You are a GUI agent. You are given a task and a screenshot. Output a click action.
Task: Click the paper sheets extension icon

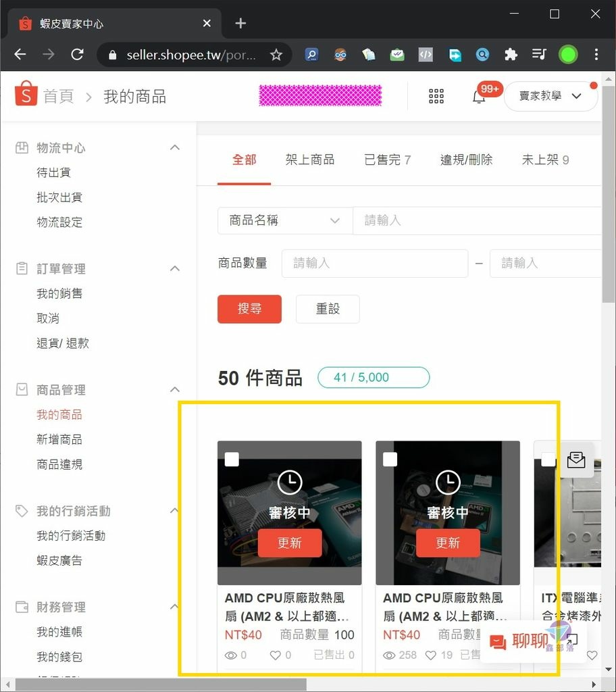[x=369, y=55]
